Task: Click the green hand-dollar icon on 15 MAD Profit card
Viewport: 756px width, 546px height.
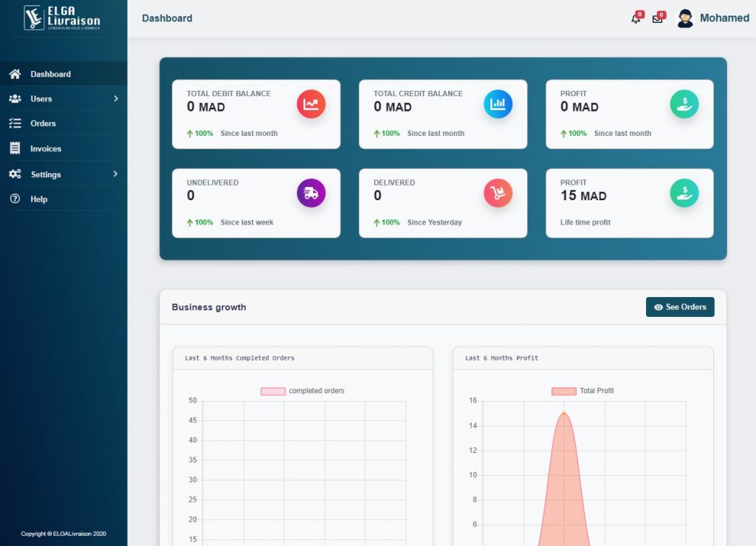Action: (x=684, y=193)
